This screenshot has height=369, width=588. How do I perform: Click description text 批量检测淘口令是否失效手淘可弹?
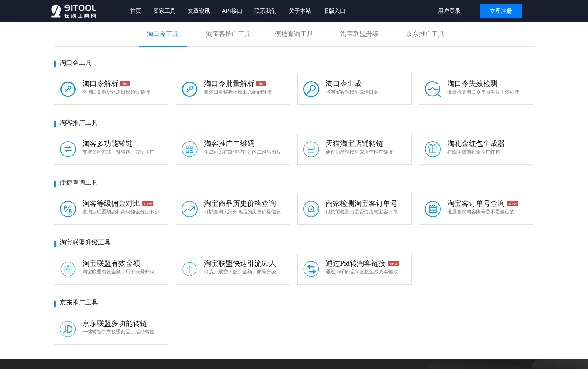point(483,92)
